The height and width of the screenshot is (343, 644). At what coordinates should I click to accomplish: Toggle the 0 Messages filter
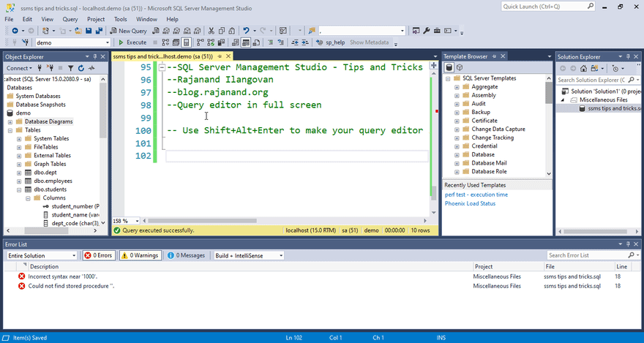click(186, 255)
